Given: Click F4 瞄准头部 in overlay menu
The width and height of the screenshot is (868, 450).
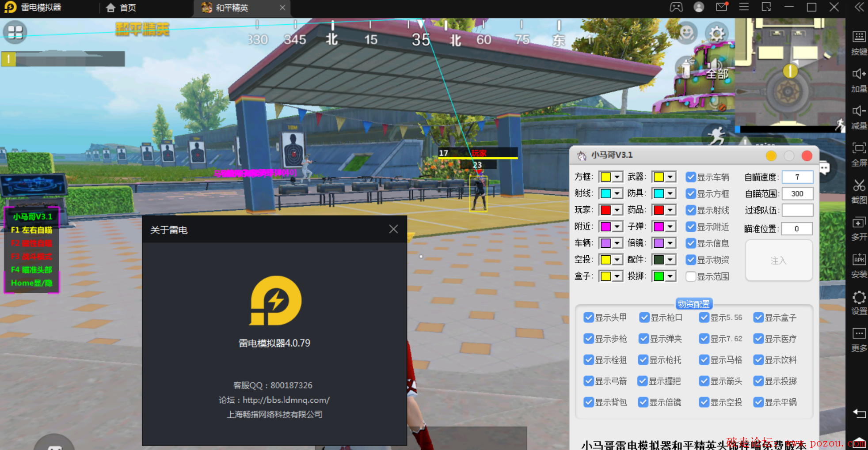Looking at the screenshot, I should click(x=31, y=270).
